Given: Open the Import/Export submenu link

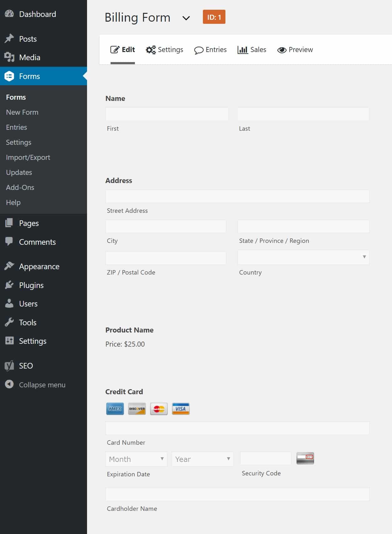Looking at the screenshot, I should pyautogui.click(x=28, y=157).
